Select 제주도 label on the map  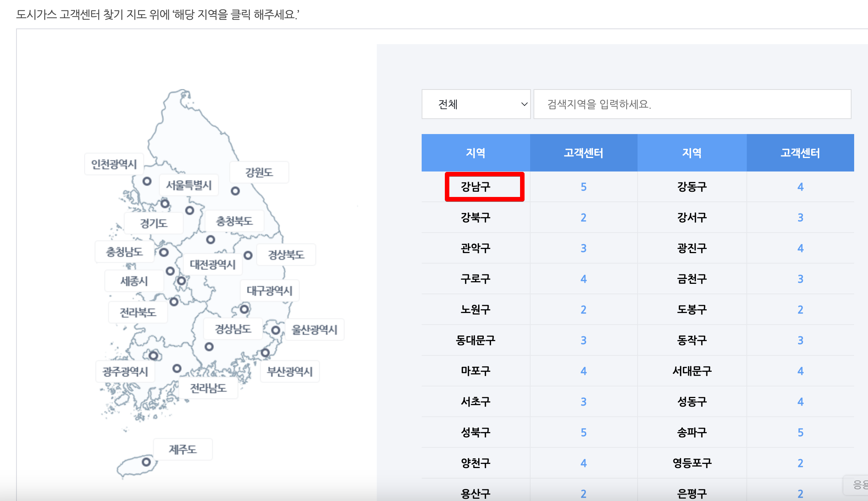pyautogui.click(x=183, y=449)
